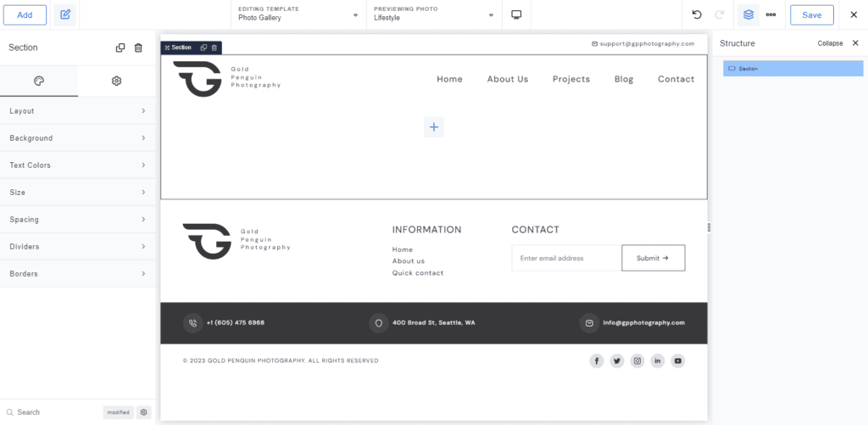This screenshot has height=425, width=868.
Task: Expand the Layout settings group
Action: tap(77, 111)
